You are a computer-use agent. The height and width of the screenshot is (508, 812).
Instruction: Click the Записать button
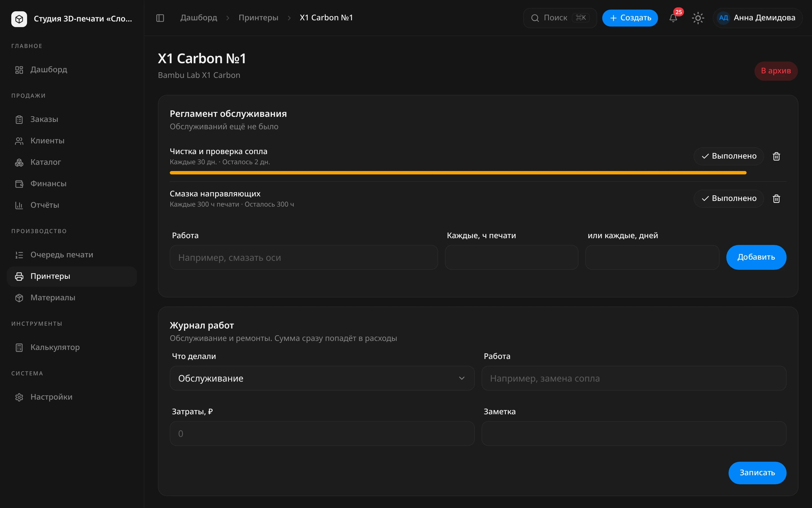click(x=757, y=473)
